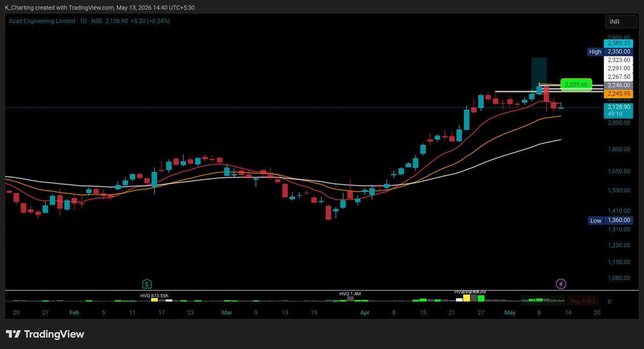Click the 1,150.00 price axis tick
Image resolution: width=644 pixels, height=349 pixels.
pos(619,262)
